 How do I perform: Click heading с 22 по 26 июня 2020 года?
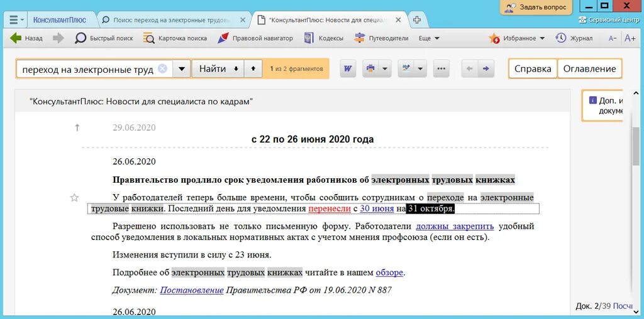pos(313,139)
